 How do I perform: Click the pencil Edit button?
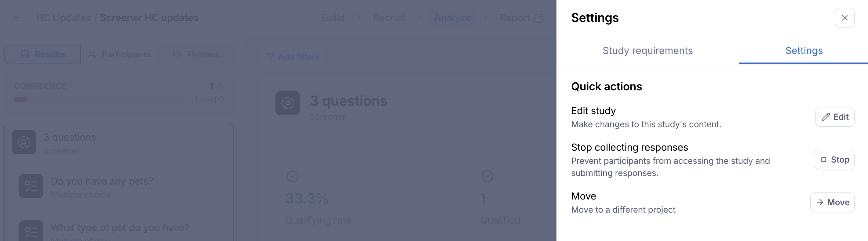click(835, 117)
